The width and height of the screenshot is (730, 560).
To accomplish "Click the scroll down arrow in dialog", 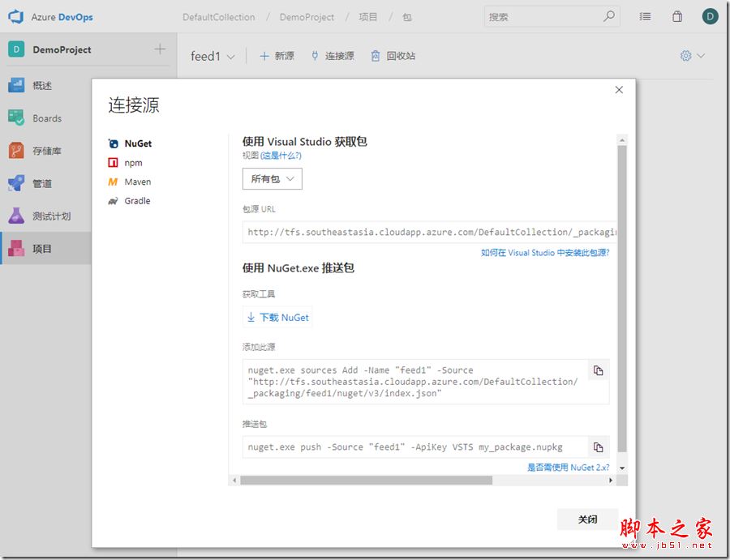I will pyautogui.click(x=622, y=468).
